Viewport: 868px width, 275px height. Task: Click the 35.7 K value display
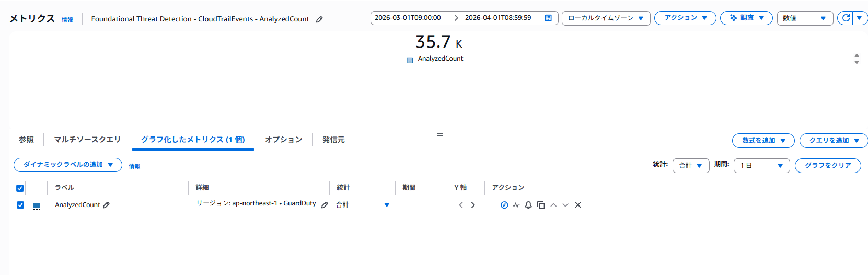[x=438, y=41]
